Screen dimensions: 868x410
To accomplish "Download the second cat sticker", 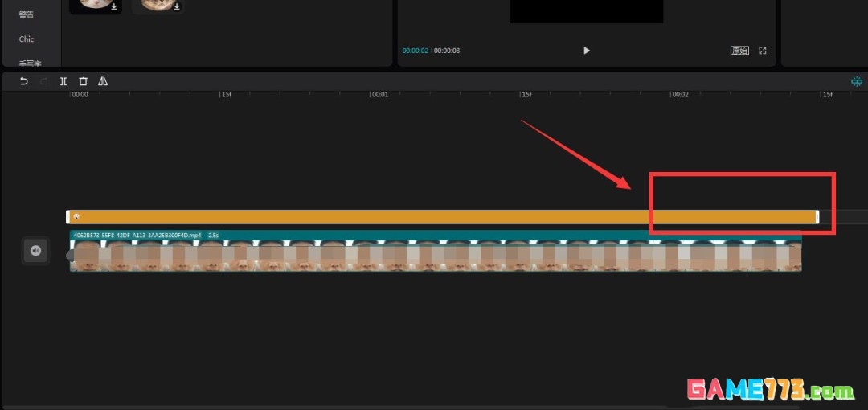I will [176, 7].
